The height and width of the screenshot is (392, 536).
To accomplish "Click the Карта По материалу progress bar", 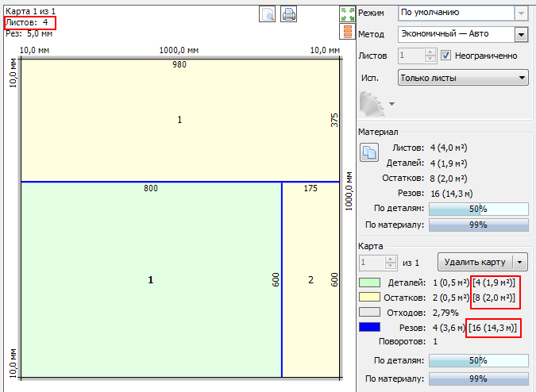I will coord(479,379).
